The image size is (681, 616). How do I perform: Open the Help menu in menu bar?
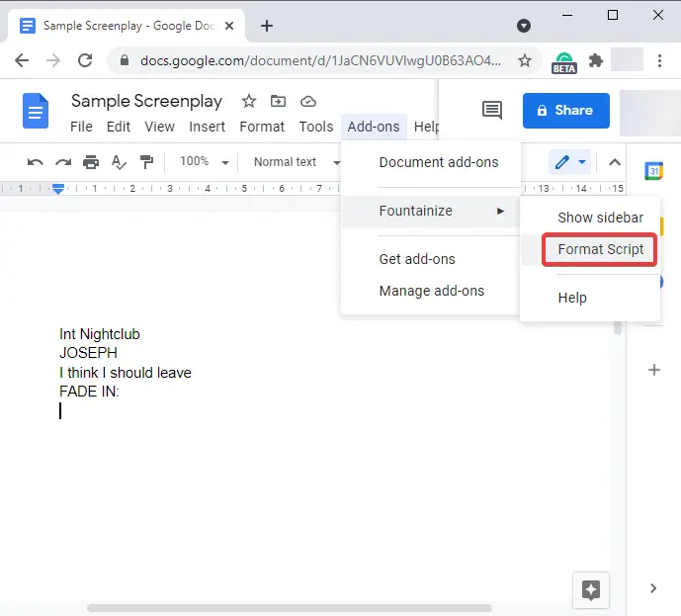426,127
